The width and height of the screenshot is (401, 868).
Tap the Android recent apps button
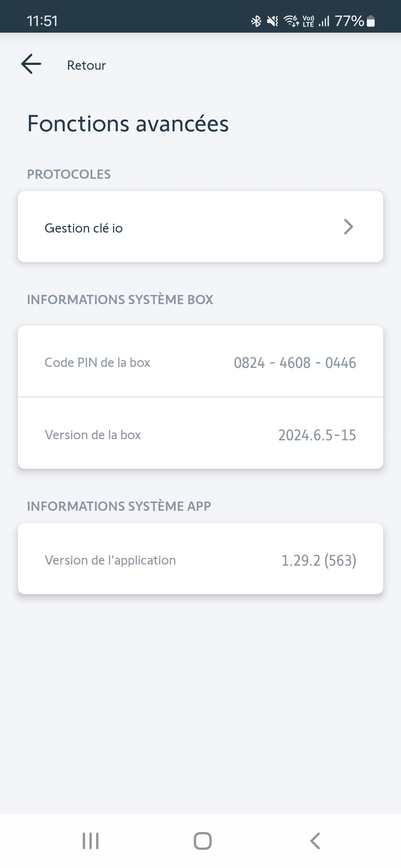point(91,841)
